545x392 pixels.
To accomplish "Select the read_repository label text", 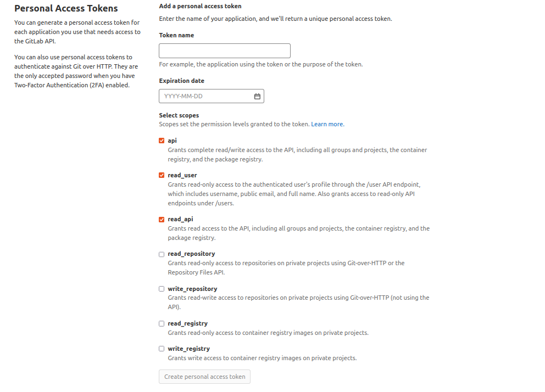I will [x=191, y=254].
